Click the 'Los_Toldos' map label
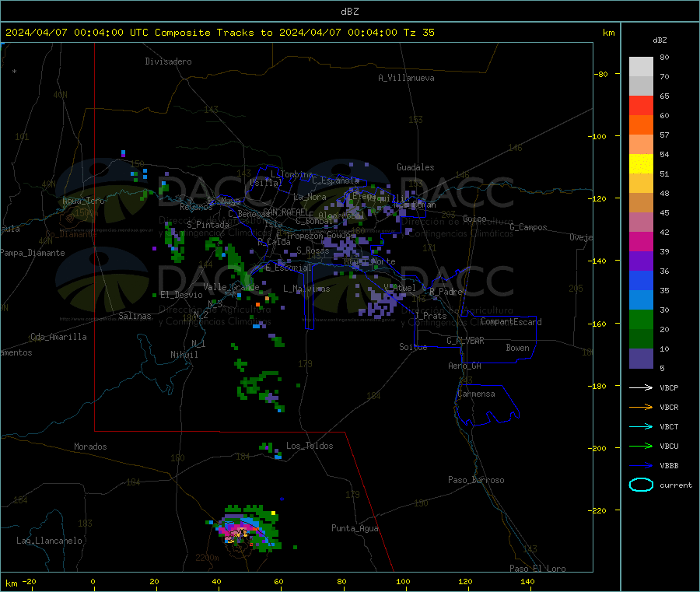Viewport: 700px width, 592px height. click(x=310, y=446)
